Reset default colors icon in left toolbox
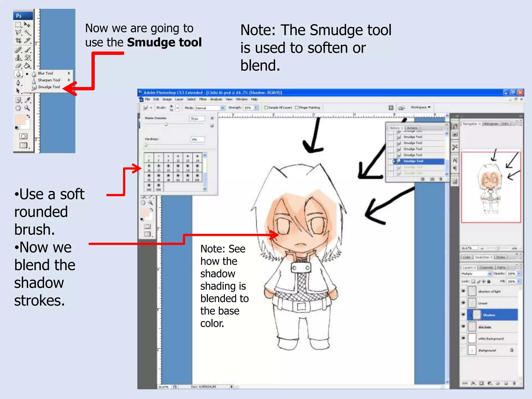The height and width of the screenshot is (399, 532). tap(17, 128)
